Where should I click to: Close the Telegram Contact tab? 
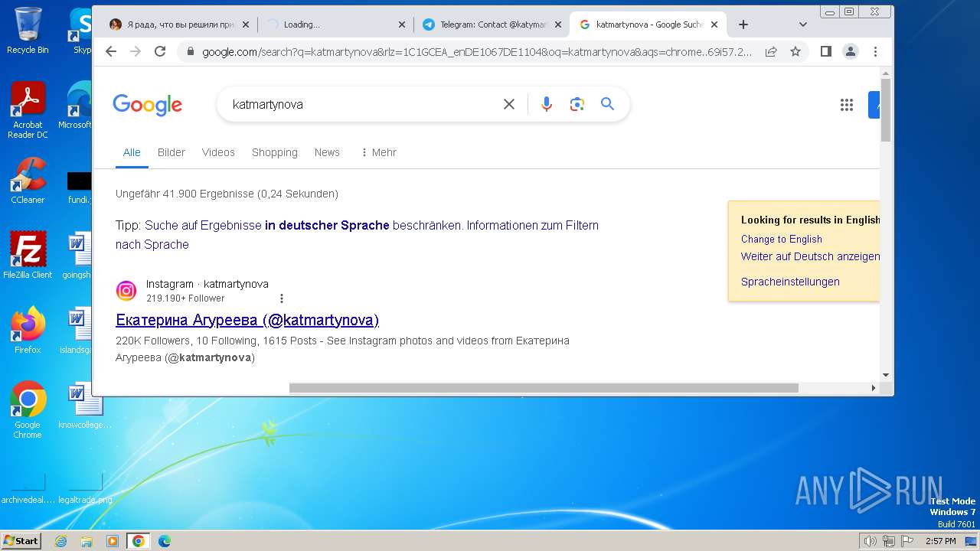558,24
